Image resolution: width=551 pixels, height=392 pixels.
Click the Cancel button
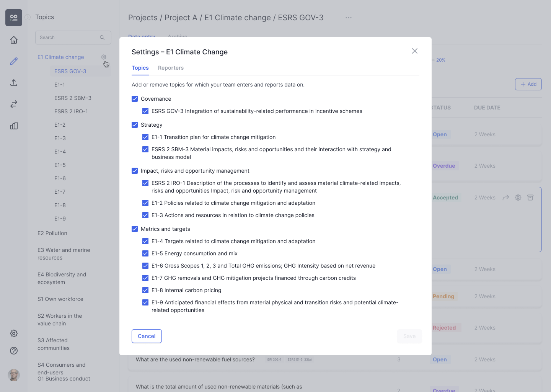click(x=147, y=336)
